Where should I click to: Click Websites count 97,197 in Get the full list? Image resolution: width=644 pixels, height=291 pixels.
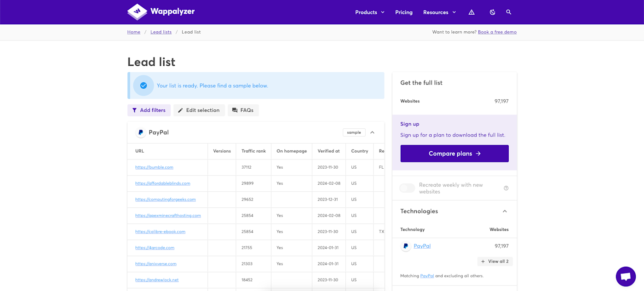[x=502, y=101]
